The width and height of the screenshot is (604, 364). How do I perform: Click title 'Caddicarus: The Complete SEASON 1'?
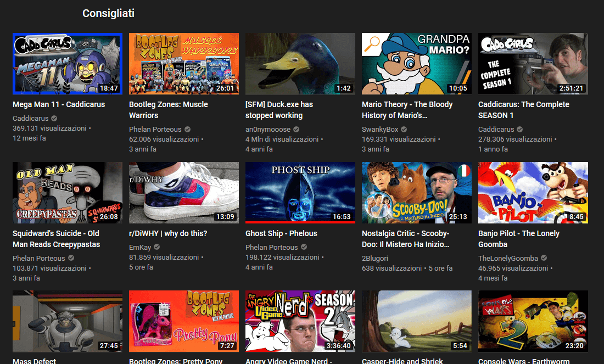pyautogui.click(x=523, y=110)
